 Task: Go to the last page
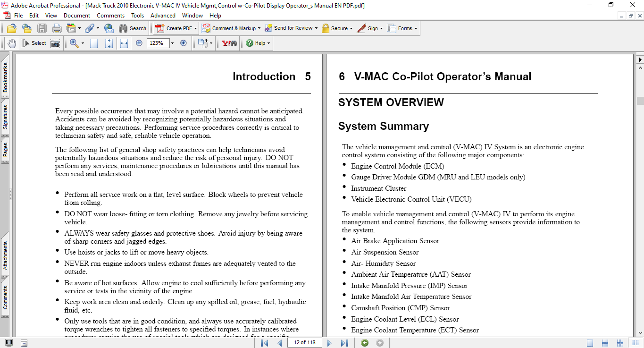[x=344, y=343]
